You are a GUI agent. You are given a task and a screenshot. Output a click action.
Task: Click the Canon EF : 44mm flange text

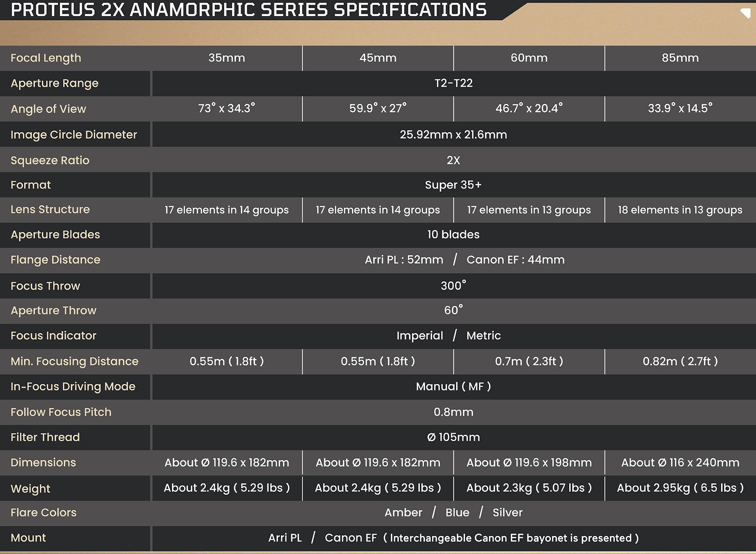coord(515,260)
